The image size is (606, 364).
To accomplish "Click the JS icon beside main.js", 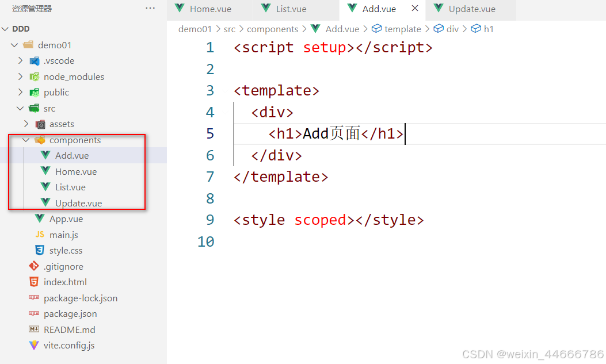I will 40,234.
